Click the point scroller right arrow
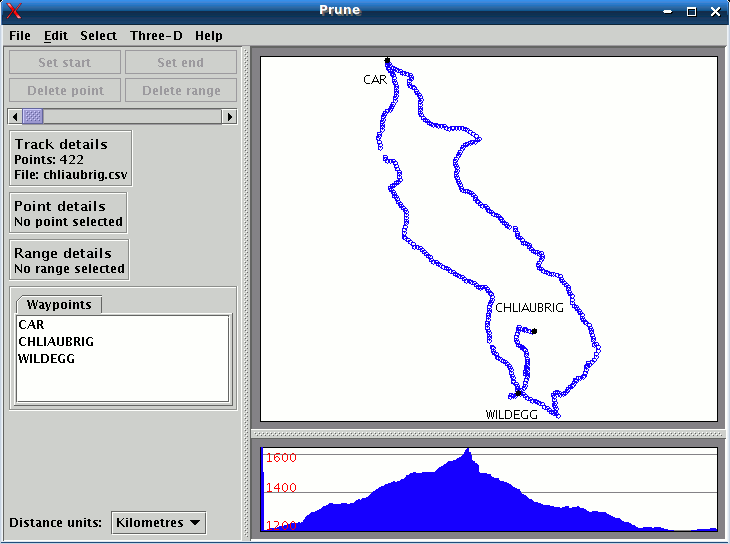730x544 pixels. [230, 116]
